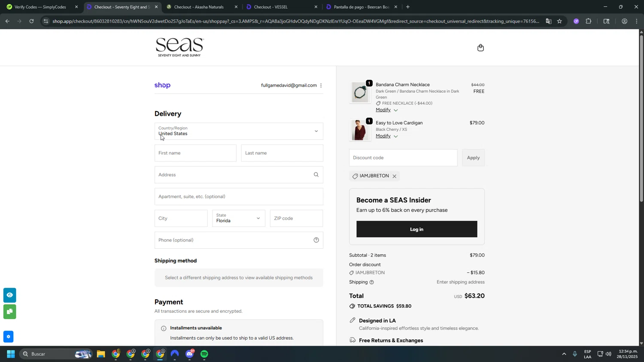Click the Easy to Love Cardigan thumbnail
This screenshot has width=644, height=362.
click(x=360, y=130)
